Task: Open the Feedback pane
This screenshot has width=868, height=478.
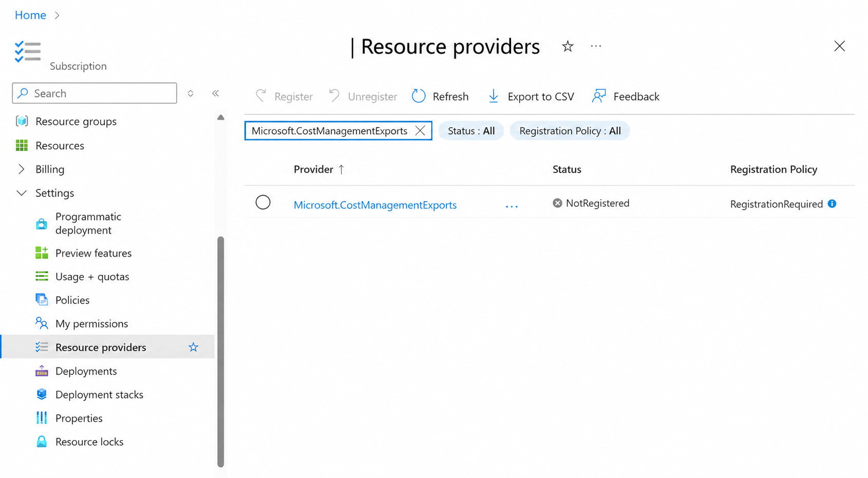Action: coord(626,97)
